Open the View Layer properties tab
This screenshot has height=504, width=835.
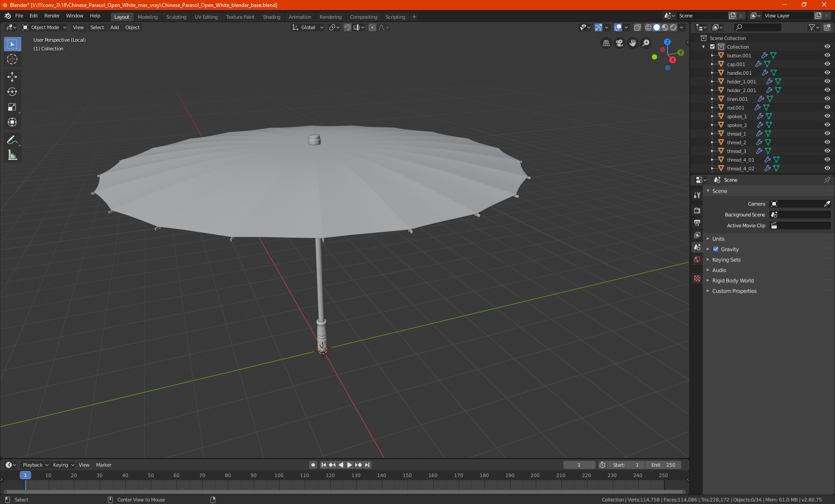[x=697, y=235]
